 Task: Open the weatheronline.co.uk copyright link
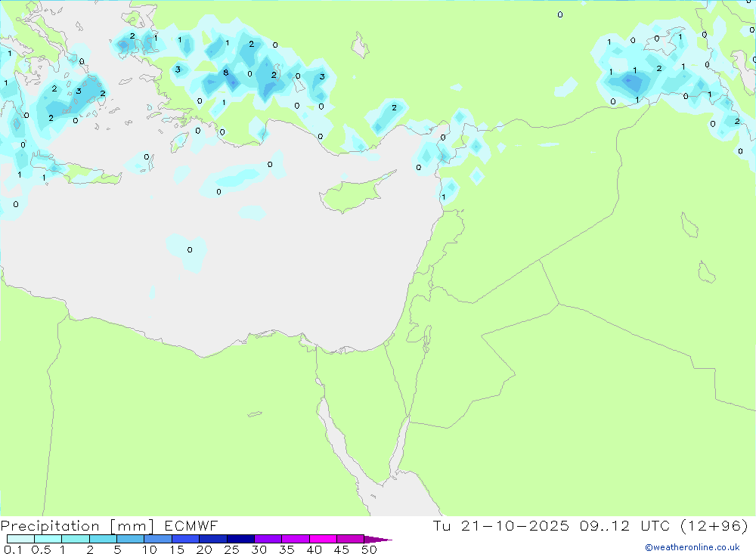(692, 547)
